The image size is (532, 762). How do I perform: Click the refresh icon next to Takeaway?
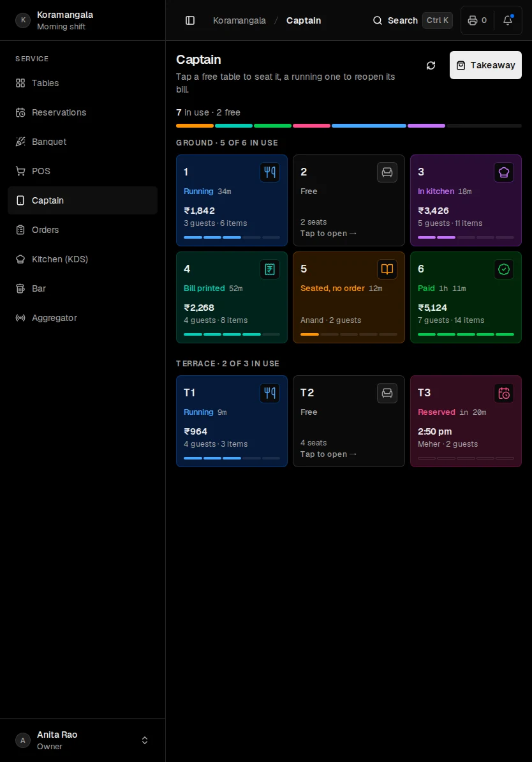click(431, 65)
